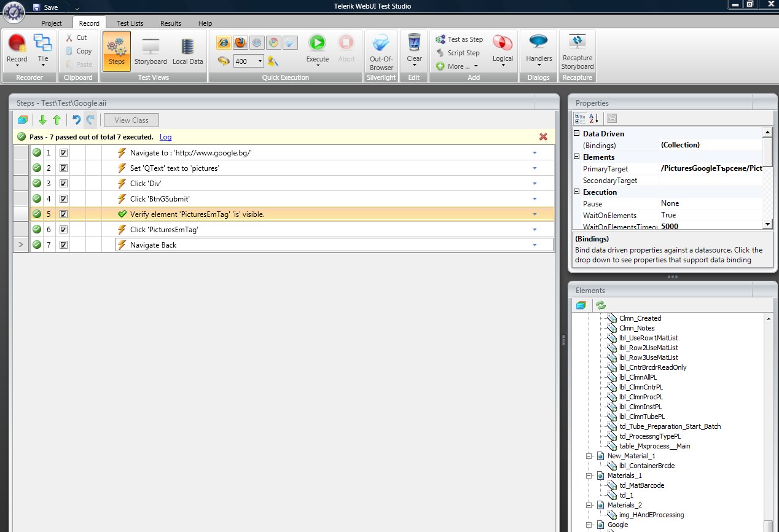
Task: Select the img_HAndEProcessing tree element
Action: 652,515
